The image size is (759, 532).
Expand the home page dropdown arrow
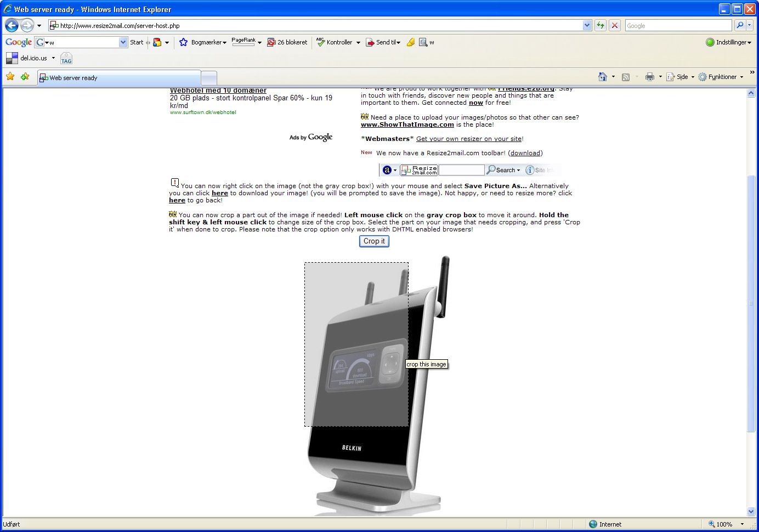pos(613,77)
